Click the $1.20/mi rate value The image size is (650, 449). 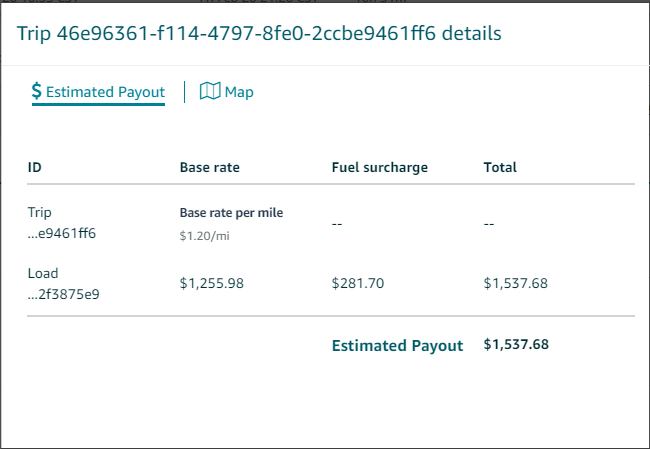coord(204,236)
